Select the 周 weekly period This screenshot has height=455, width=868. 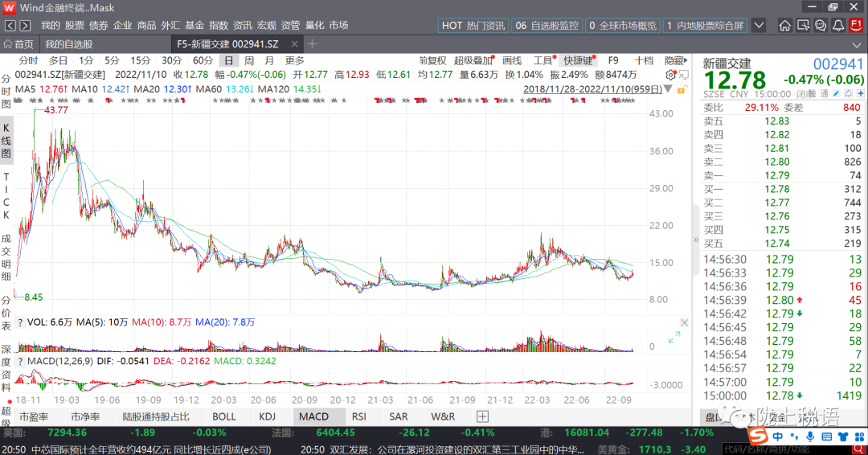coord(249,61)
